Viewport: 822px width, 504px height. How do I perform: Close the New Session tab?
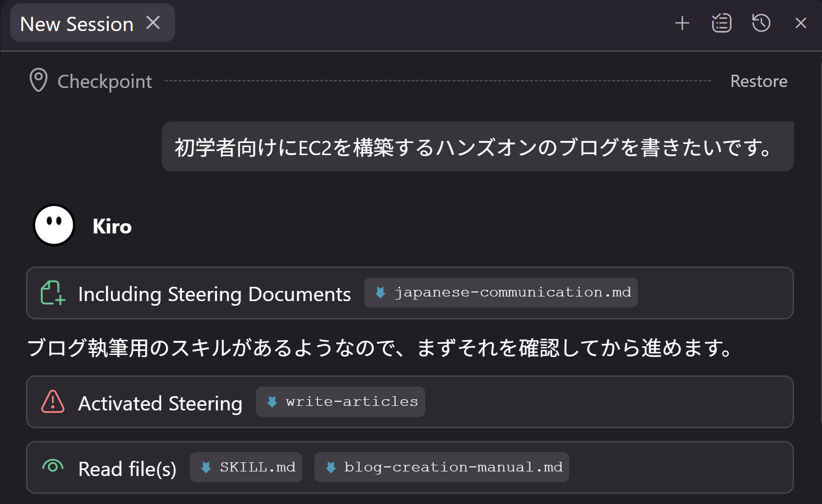[x=154, y=22]
